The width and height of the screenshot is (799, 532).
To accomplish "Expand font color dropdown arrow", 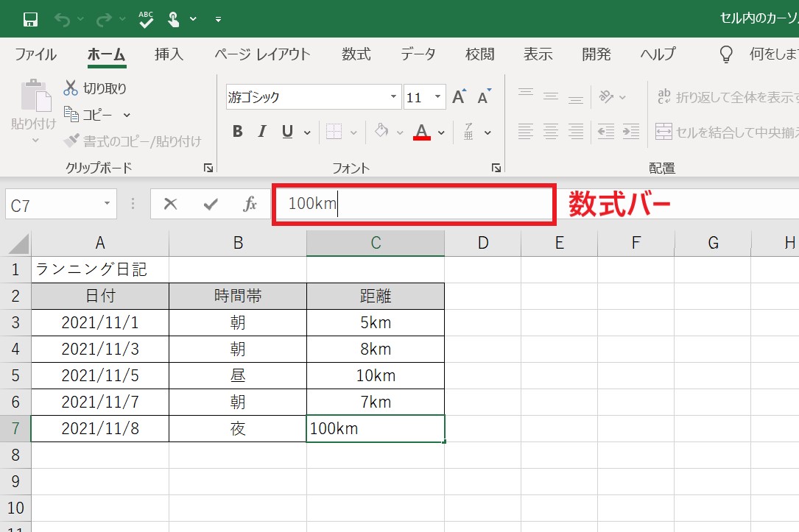I will 441,133.
